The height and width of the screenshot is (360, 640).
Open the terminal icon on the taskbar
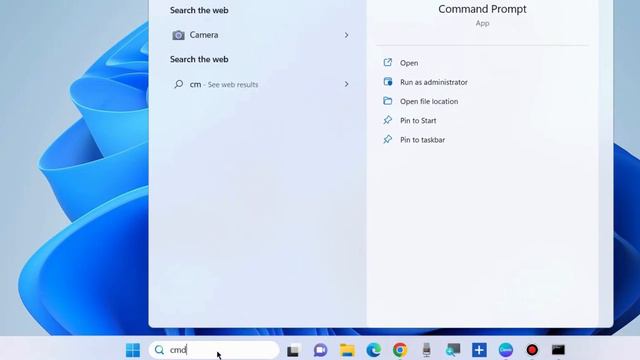(x=558, y=350)
